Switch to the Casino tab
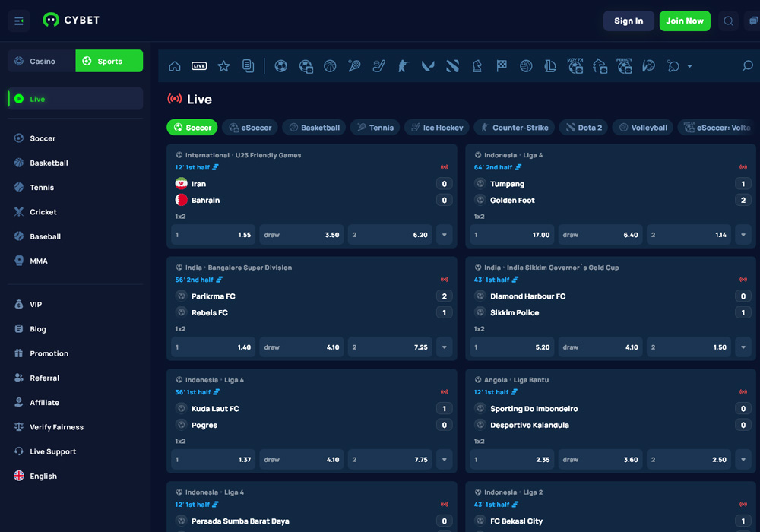This screenshot has height=532, width=760. click(x=40, y=60)
